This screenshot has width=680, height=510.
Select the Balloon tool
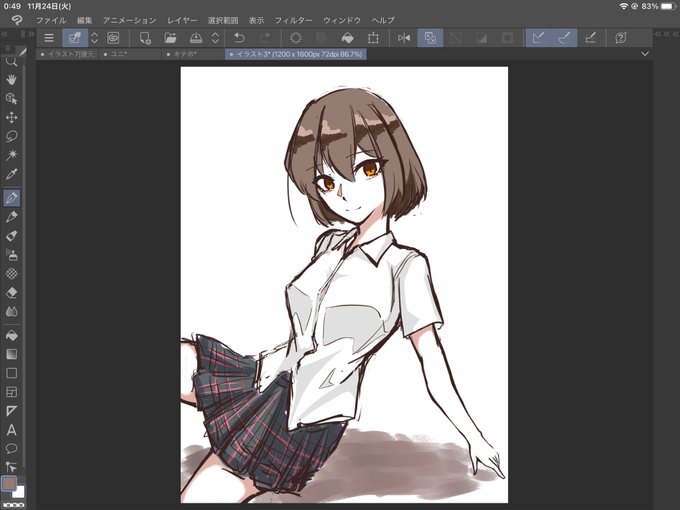11,448
